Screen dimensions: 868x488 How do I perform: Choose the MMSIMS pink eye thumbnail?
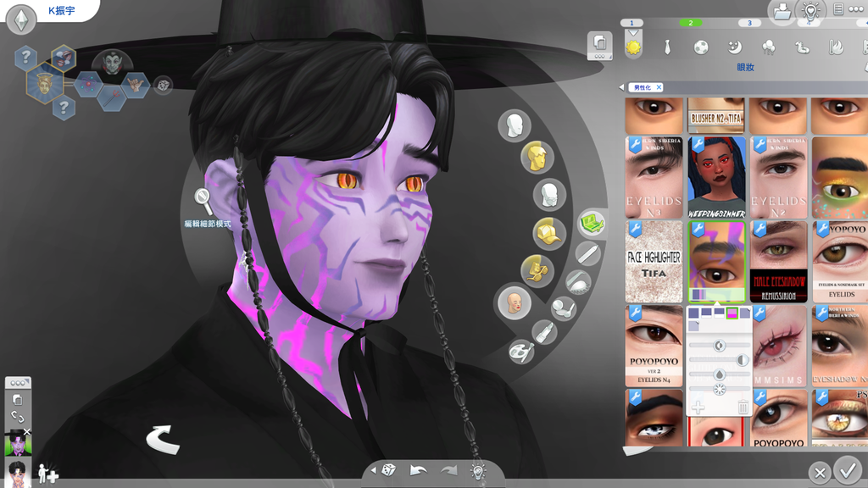point(778,346)
